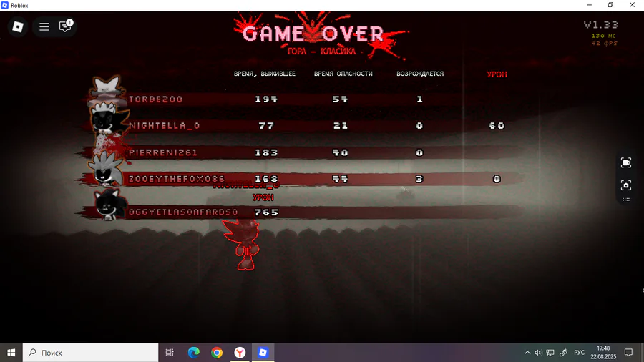Launch Google Chrome from the taskbar

[x=217, y=353]
